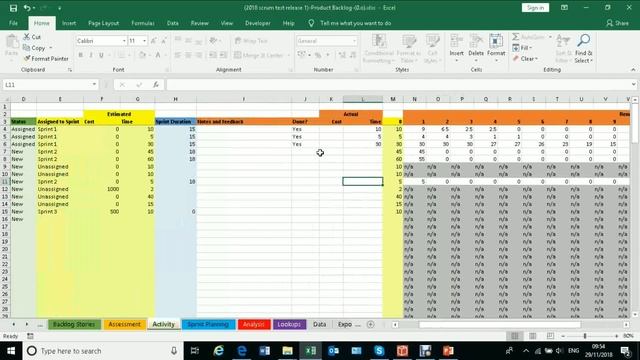Image resolution: width=640 pixels, height=360 pixels.
Task: Toggle Bold formatting
Action: [x=81, y=55]
